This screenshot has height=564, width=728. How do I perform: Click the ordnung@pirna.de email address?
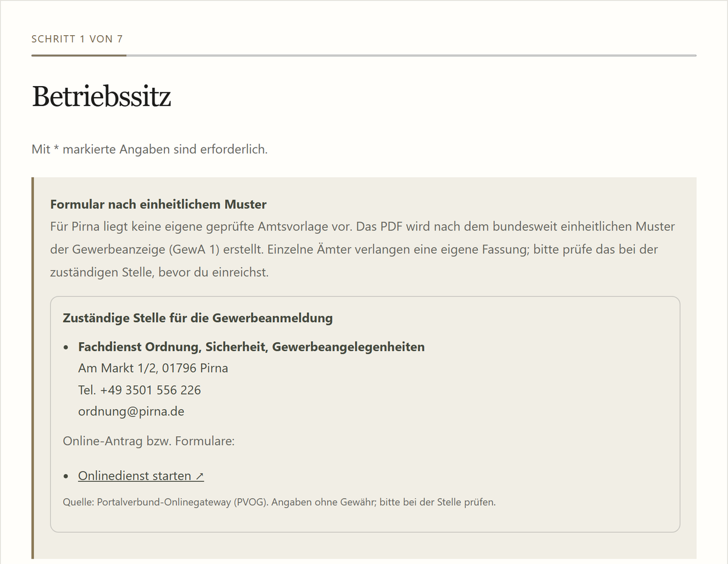pyautogui.click(x=131, y=411)
